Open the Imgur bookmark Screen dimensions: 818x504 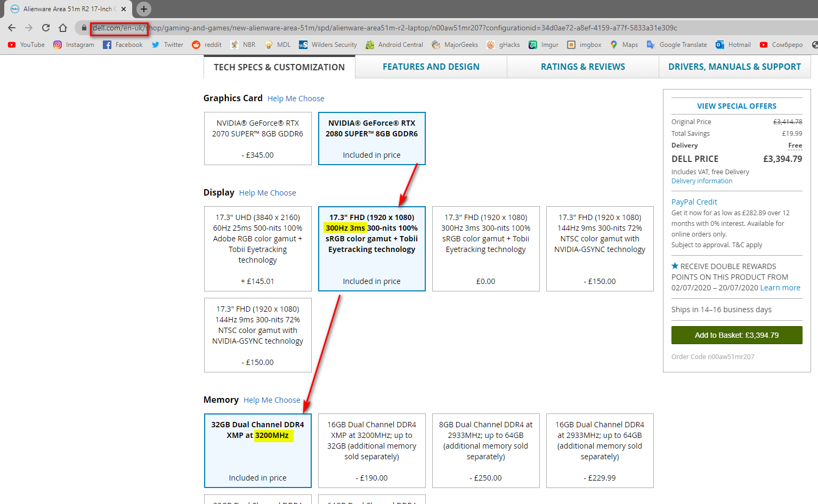(544, 45)
